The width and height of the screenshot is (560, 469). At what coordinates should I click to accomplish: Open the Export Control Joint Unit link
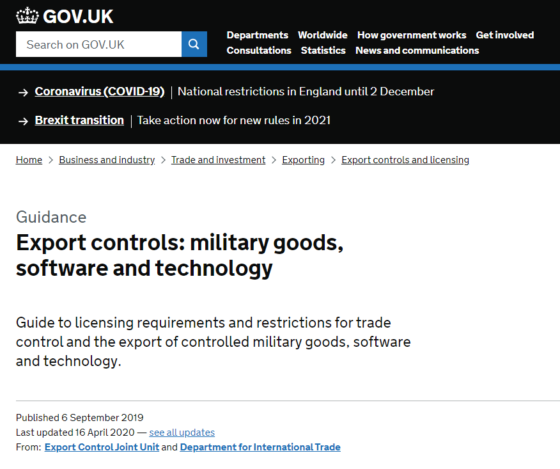[102, 447]
